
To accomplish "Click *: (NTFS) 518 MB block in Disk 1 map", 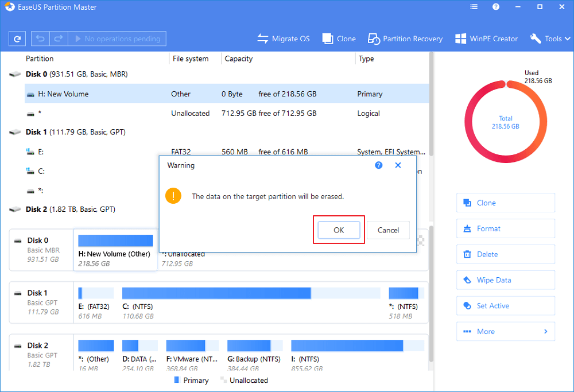I will [x=406, y=303].
